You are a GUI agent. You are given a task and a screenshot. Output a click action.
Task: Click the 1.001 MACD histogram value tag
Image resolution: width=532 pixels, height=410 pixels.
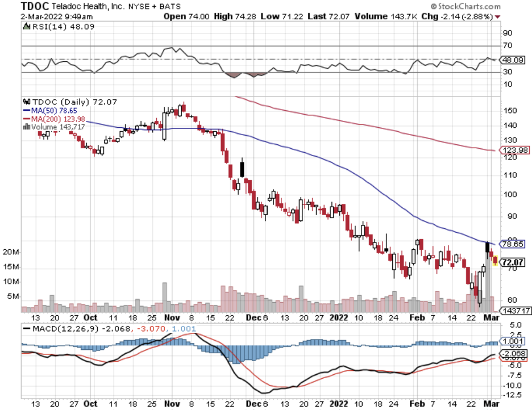tap(512, 341)
